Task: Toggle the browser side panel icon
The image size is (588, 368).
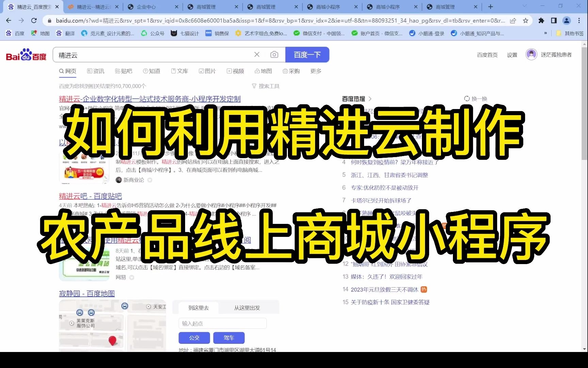Action: click(554, 20)
